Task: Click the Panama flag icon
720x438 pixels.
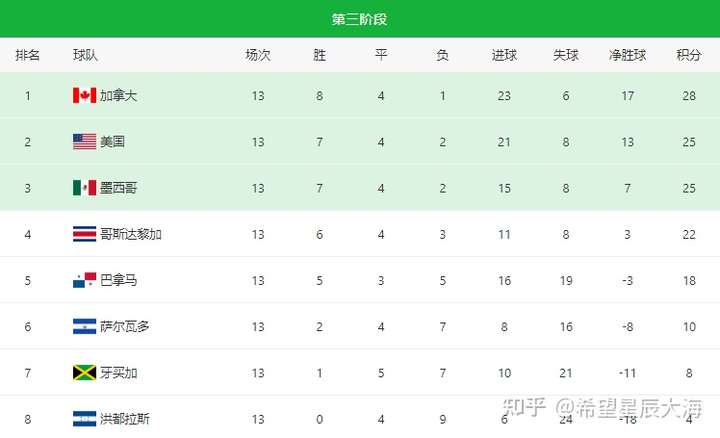Action: click(84, 280)
